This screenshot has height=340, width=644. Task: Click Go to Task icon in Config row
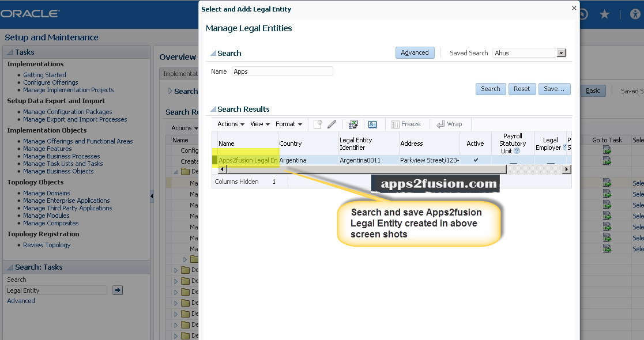[x=607, y=150]
